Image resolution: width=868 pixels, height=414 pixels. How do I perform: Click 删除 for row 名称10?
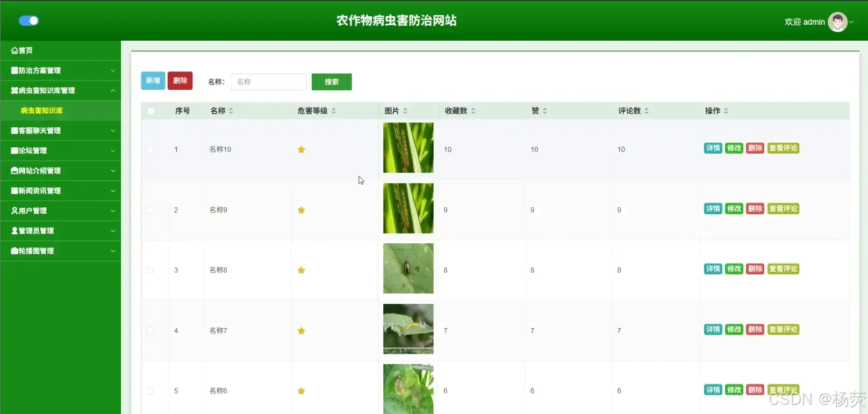coord(755,148)
